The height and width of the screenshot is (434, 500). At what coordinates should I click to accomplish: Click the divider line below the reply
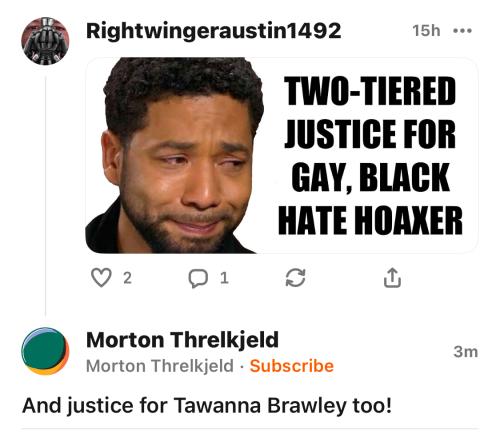click(x=250, y=429)
